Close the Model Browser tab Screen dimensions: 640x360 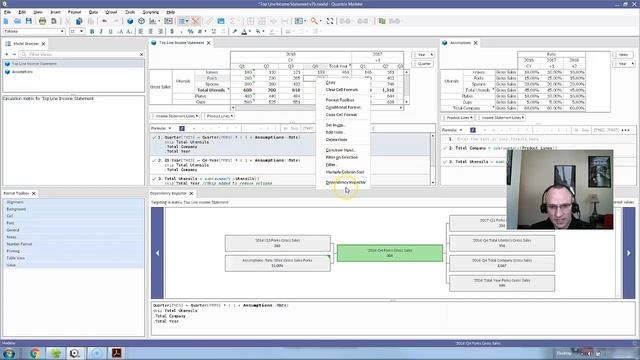tap(43, 44)
